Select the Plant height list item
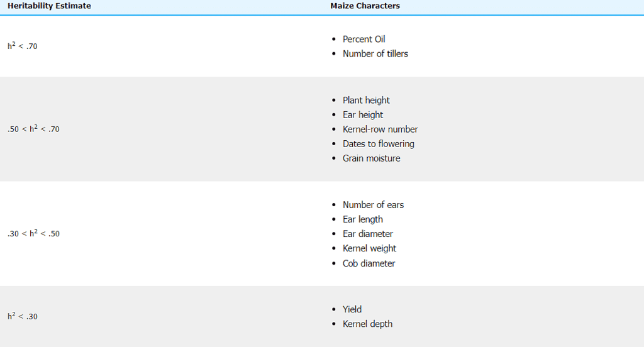 click(366, 101)
